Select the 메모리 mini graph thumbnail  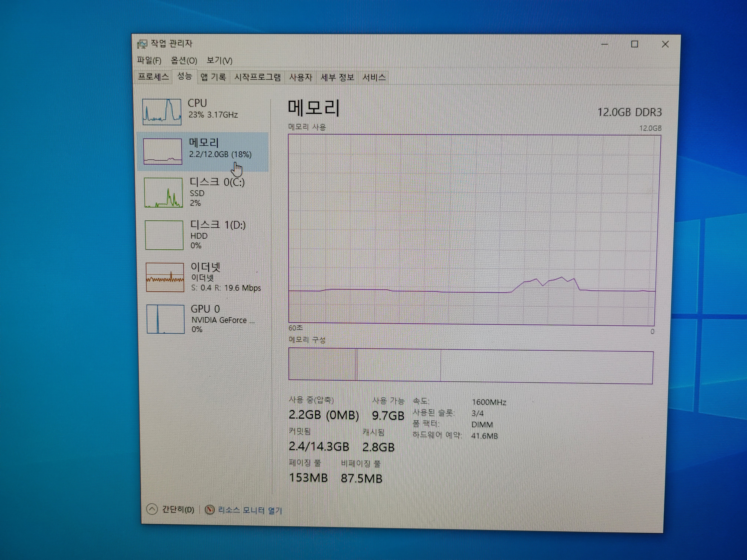pos(163,151)
